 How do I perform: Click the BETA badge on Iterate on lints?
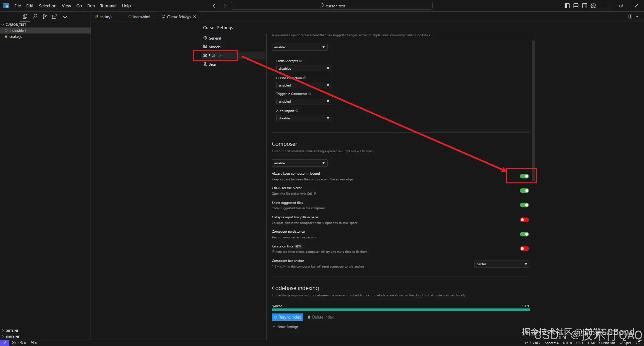click(298, 246)
